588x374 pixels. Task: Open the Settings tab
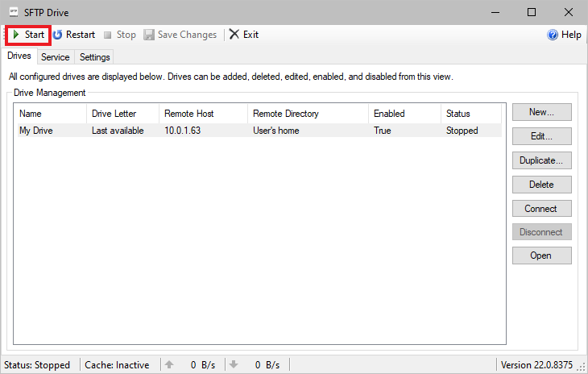point(95,57)
